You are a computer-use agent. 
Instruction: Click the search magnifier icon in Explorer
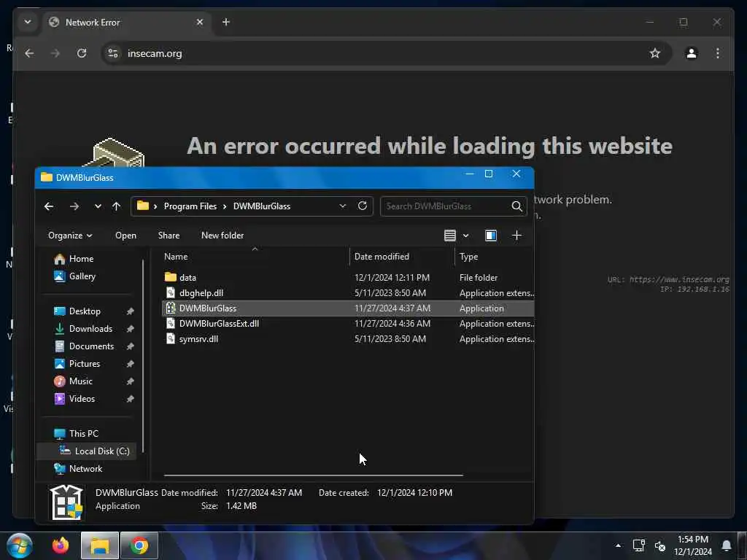tap(517, 206)
